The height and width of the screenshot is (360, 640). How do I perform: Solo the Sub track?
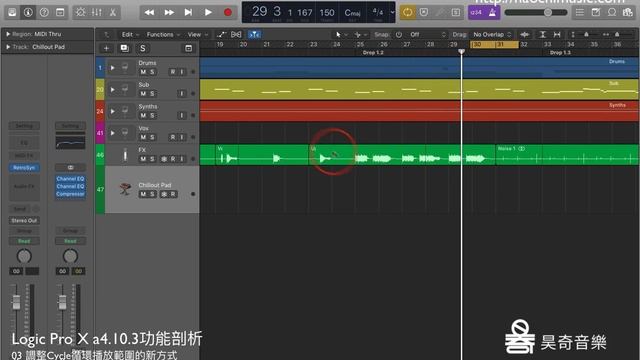tap(152, 93)
